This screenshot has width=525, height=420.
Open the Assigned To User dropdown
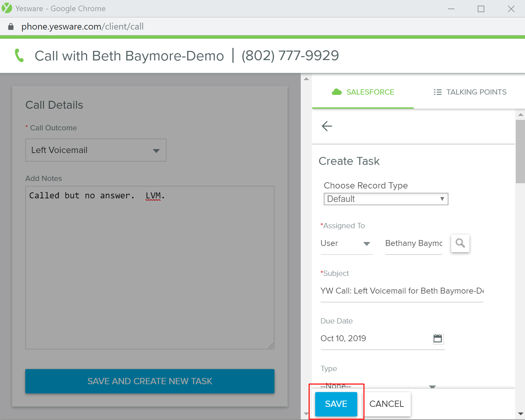click(346, 243)
